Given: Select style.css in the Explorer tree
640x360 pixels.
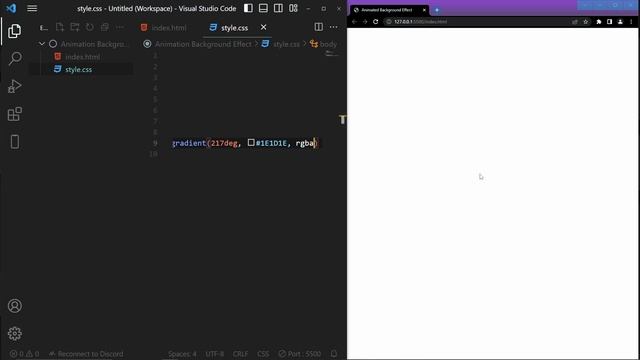Looking at the screenshot, I should point(78,69).
